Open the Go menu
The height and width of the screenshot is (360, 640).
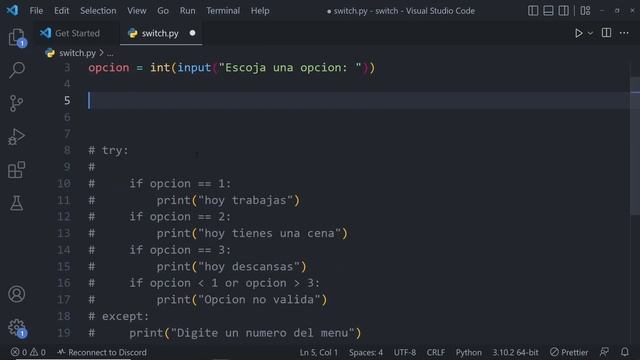(x=163, y=11)
